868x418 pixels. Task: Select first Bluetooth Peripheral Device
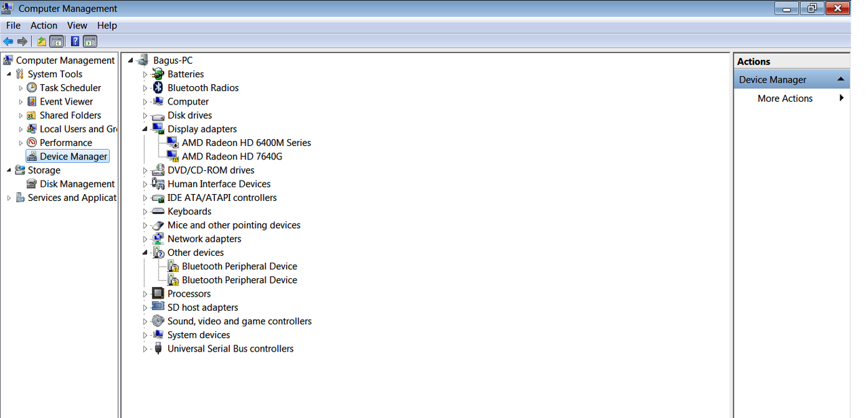point(239,266)
